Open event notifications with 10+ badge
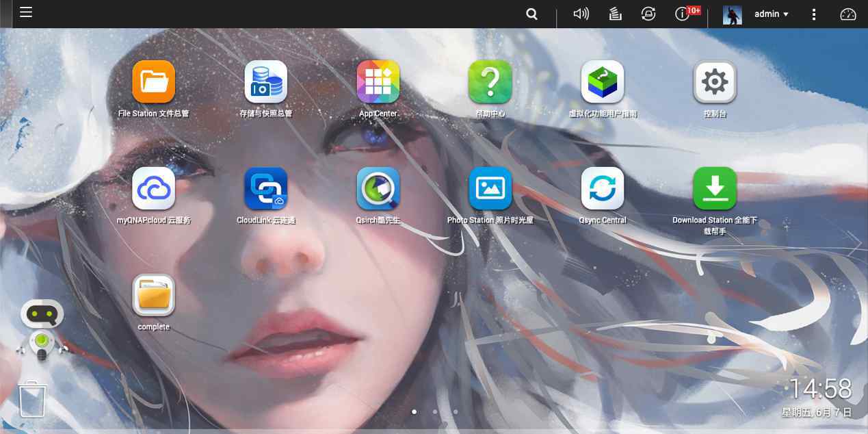Viewport: 868px width, 434px height. point(687,13)
